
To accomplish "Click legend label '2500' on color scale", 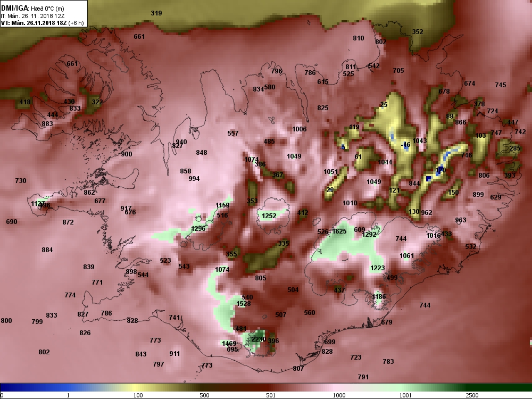I will coord(472,395).
